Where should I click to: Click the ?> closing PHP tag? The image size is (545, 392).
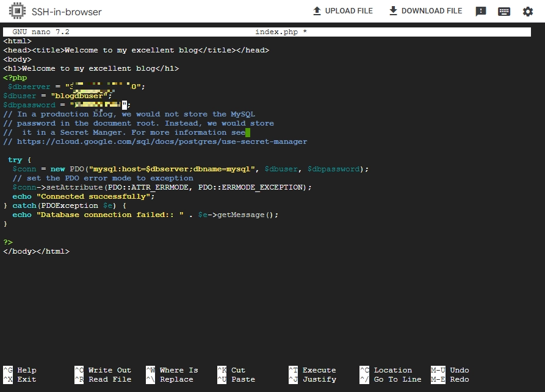8,242
